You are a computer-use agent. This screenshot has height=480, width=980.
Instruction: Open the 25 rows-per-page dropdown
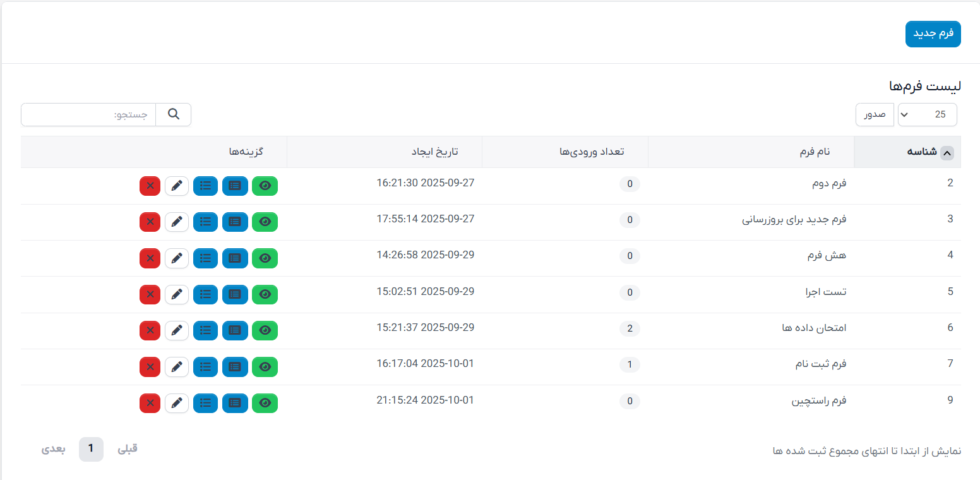927,114
